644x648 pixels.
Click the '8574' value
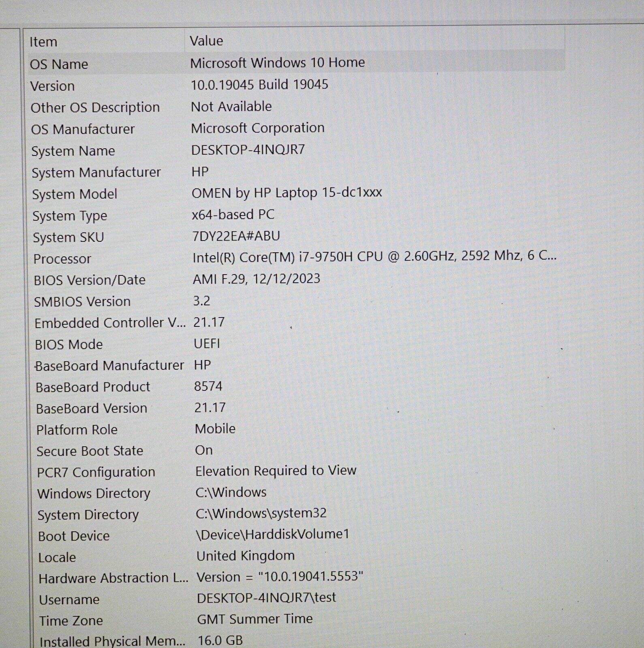click(208, 386)
